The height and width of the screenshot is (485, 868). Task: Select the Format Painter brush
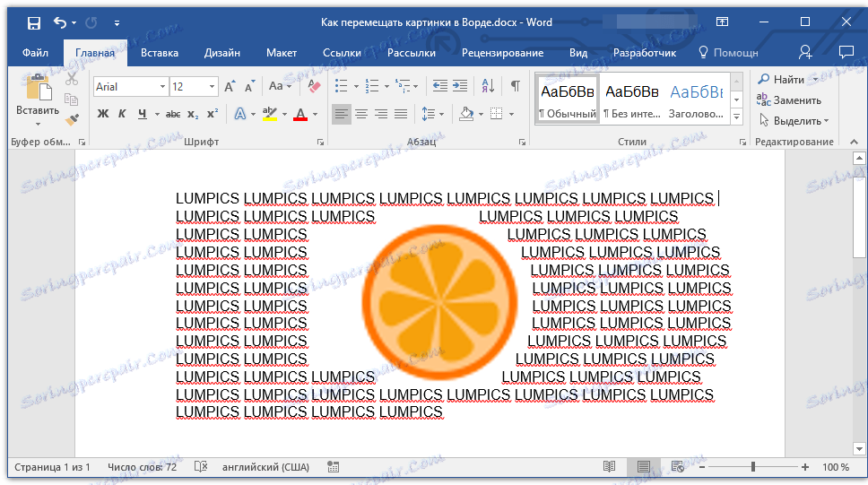tap(72, 119)
